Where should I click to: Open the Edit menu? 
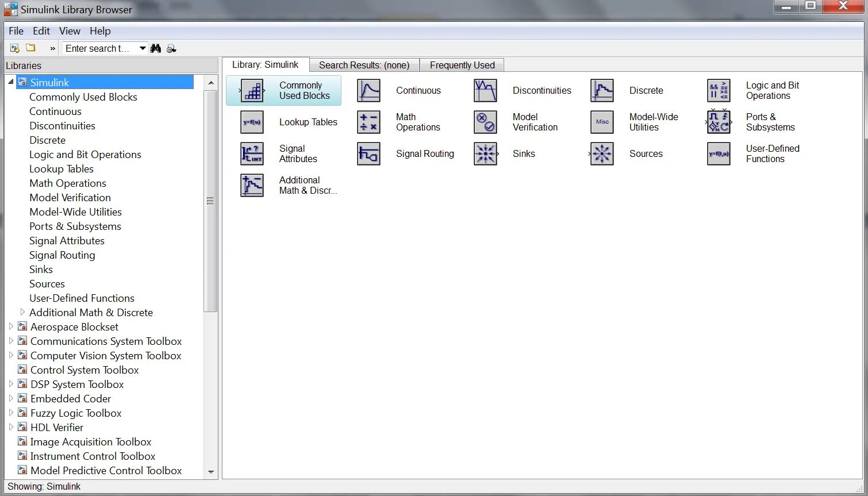(41, 31)
